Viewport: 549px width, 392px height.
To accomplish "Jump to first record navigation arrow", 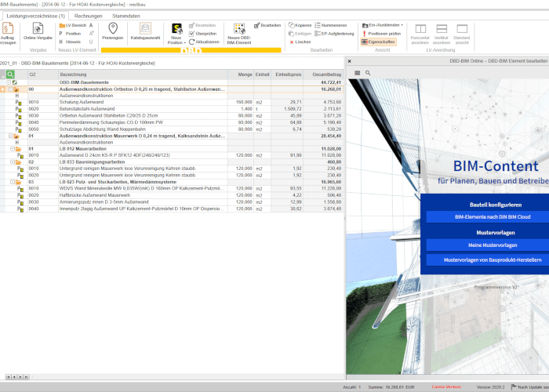I will (8, 377).
